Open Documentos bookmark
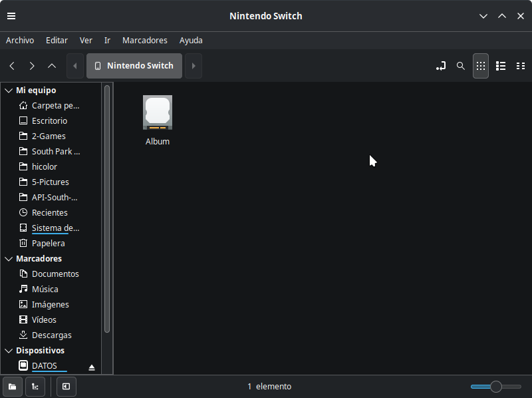The height and width of the screenshot is (398, 532). click(x=51, y=274)
